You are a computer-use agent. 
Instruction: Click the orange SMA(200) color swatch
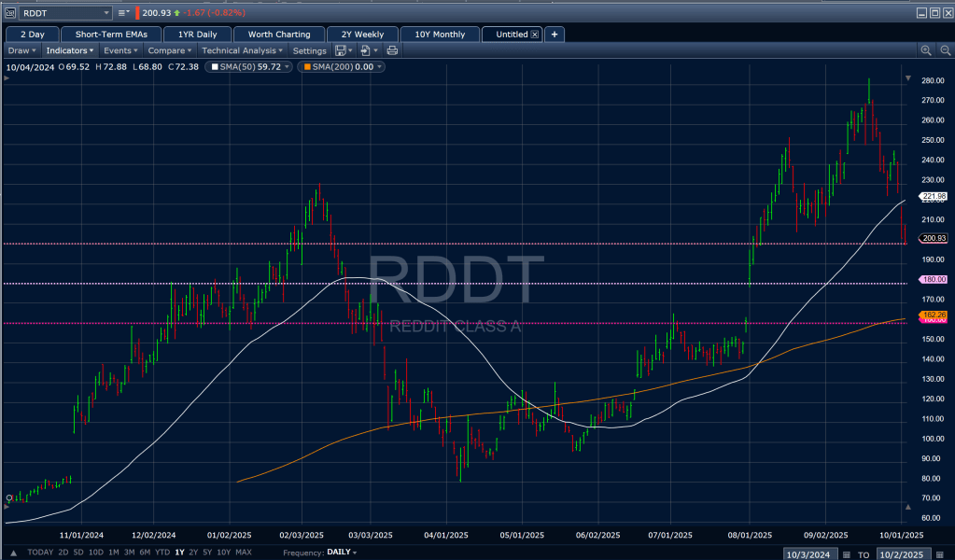305,67
